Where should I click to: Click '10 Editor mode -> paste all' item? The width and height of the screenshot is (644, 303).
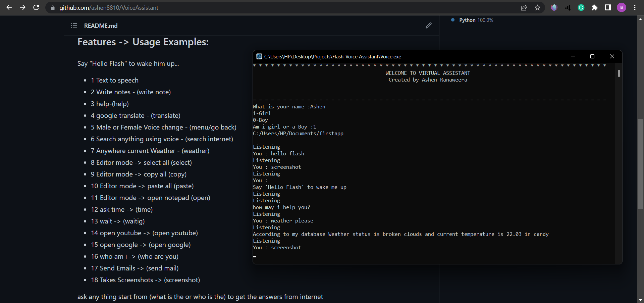point(142,186)
